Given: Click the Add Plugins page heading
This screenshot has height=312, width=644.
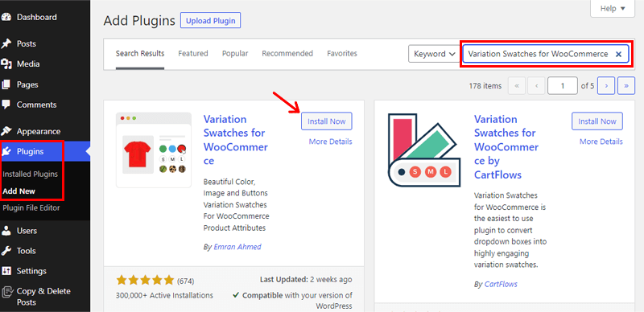Looking at the screenshot, I should pos(139,21).
